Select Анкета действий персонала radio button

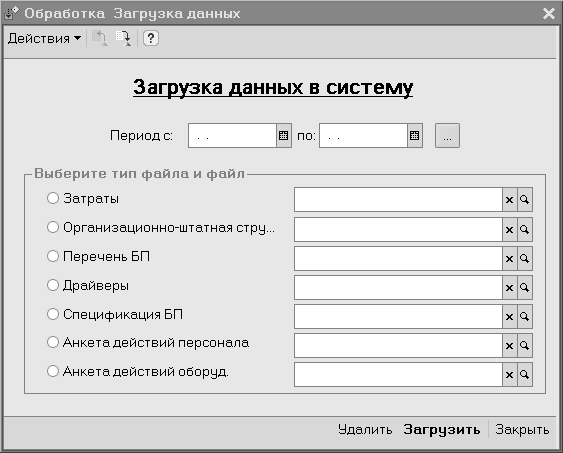pos(53,342)
